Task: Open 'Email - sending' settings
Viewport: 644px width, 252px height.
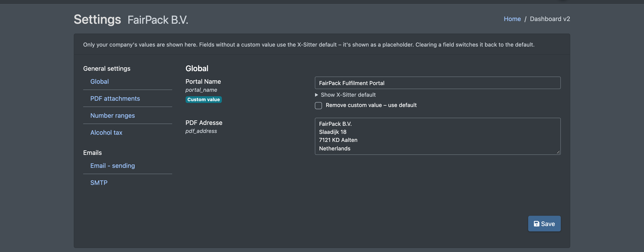Action: click(112, 165)
